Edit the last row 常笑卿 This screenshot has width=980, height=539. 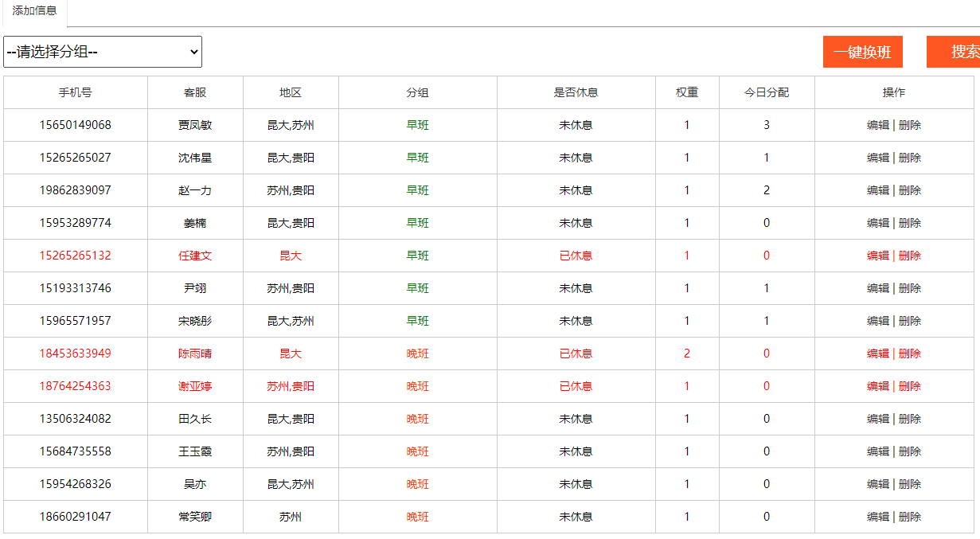point(877,517)
